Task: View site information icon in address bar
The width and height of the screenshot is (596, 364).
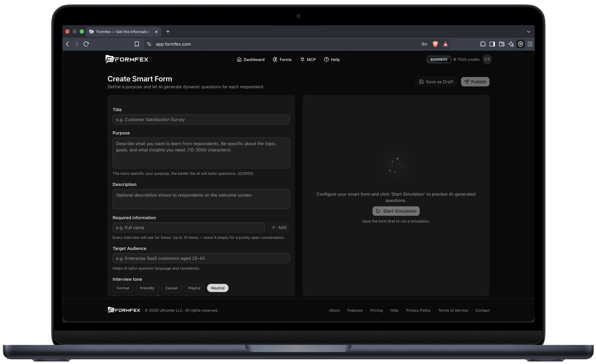Action: tap(149, 44)
